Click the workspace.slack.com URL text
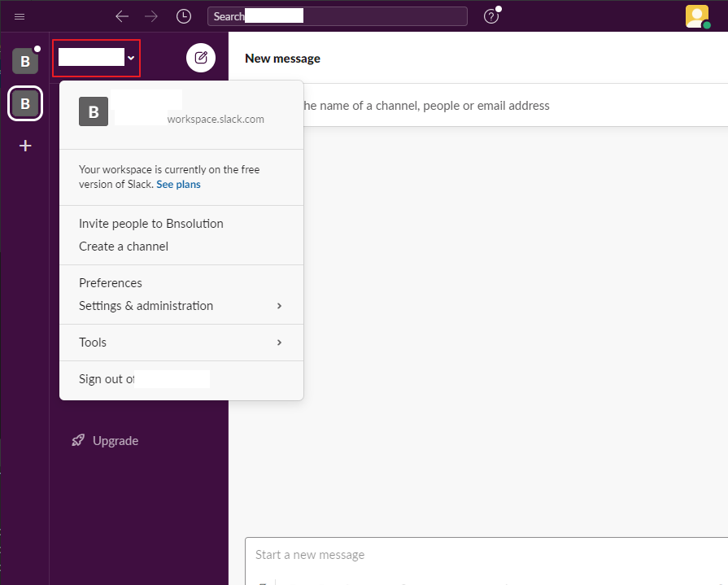 click(216, 120)
